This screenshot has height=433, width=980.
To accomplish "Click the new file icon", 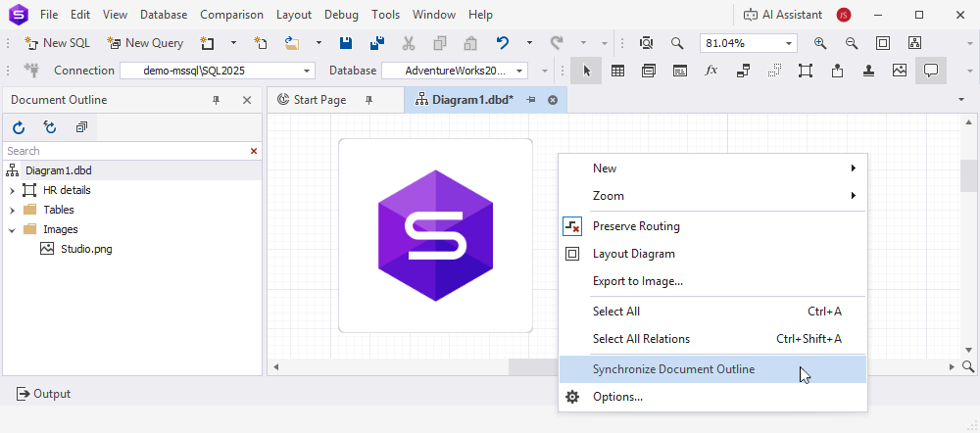I will click(x=261, y=43).
